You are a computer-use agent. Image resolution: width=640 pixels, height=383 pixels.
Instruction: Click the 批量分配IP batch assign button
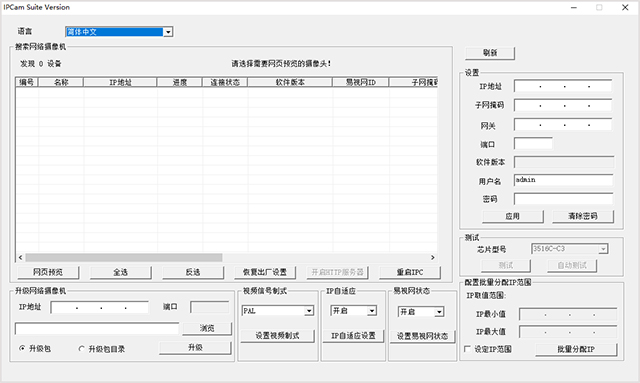(x=576, y=349)
